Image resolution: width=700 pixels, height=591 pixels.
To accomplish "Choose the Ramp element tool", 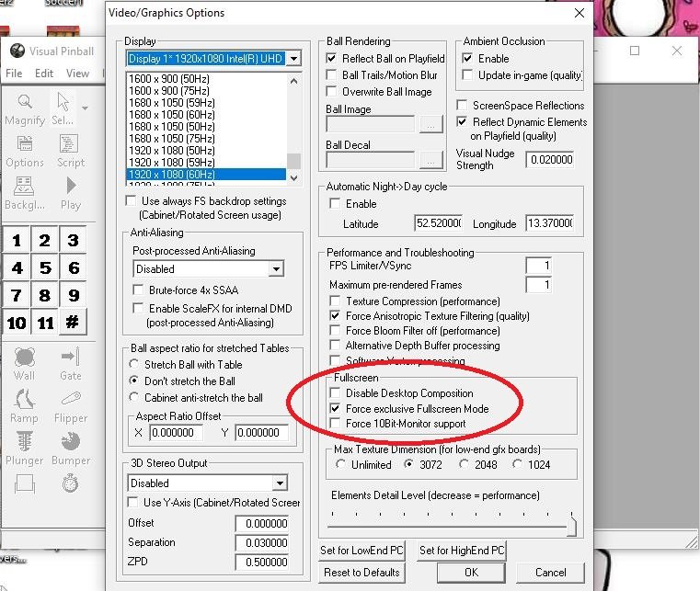I will click(x=25, y=406).
